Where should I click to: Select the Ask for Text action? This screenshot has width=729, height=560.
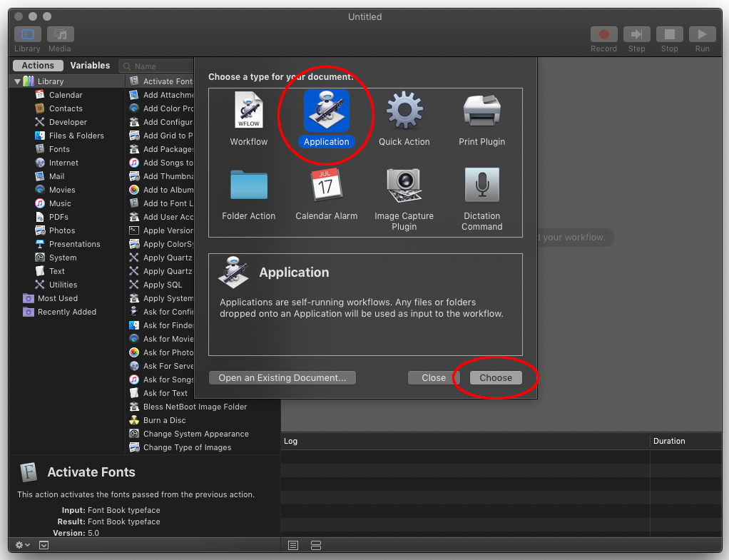(x=165, y=393)
